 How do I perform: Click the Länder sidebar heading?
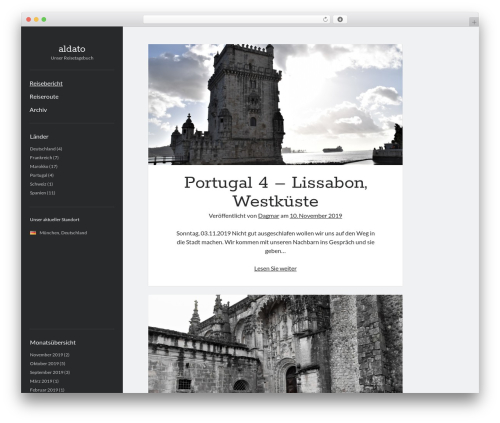click(x=39, y=137)
